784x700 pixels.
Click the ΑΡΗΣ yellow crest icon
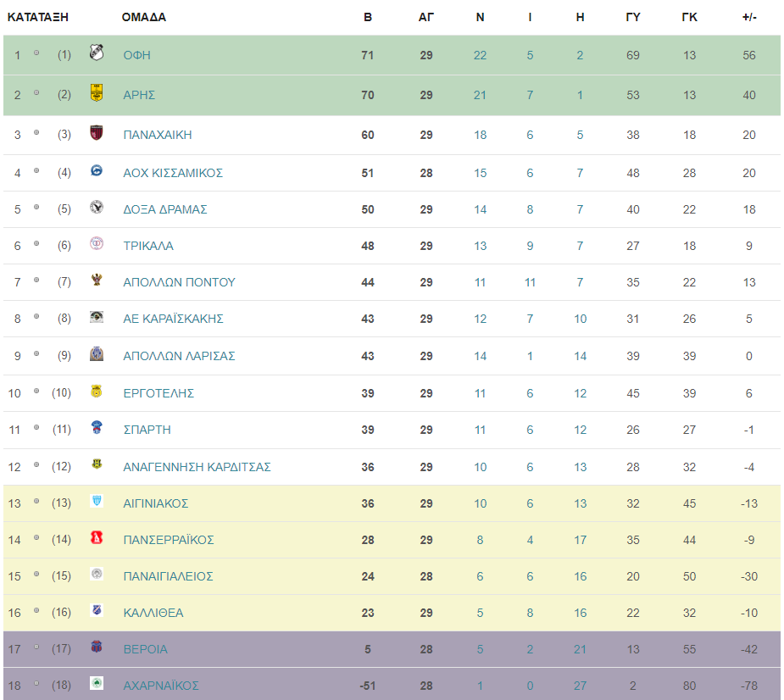point(97,92)
